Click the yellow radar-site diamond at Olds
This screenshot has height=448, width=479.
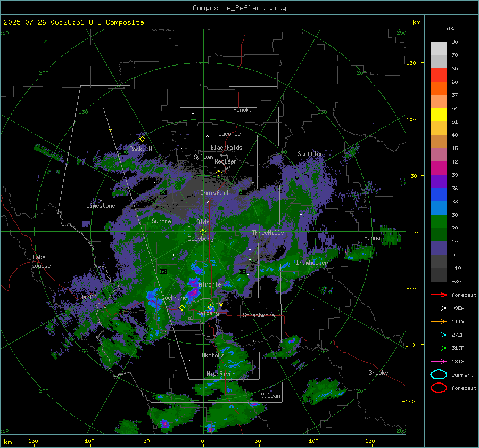[x=203, y=232]
